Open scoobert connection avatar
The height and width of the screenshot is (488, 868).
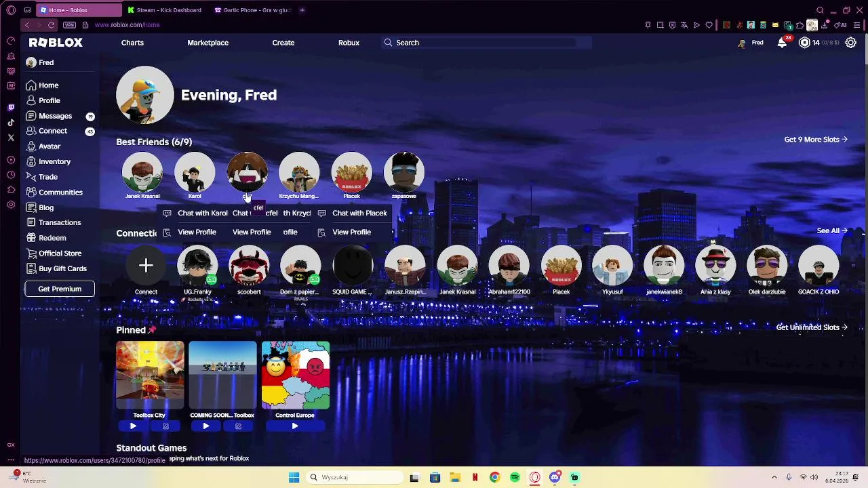coord(249,266)
